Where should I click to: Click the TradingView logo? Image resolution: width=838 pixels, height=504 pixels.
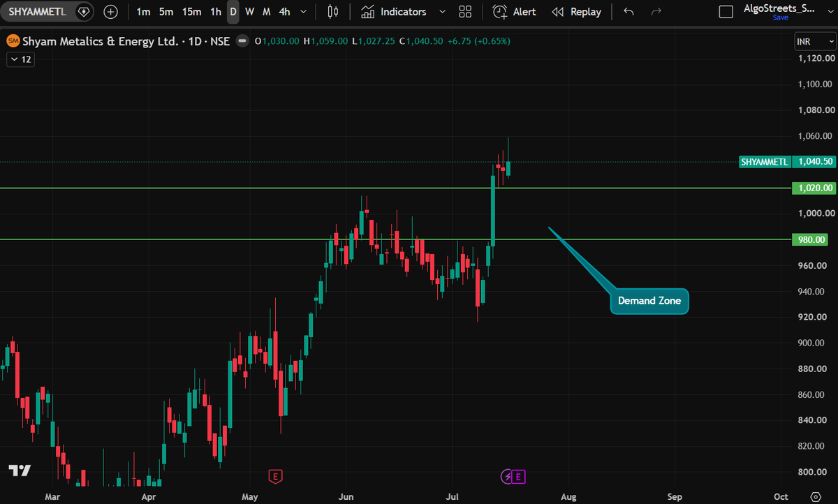tap(20, 470)
